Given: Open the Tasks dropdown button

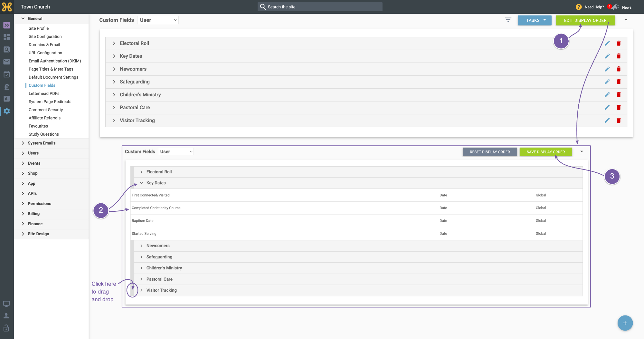Looking at the screenshot, I should (535, 20).
